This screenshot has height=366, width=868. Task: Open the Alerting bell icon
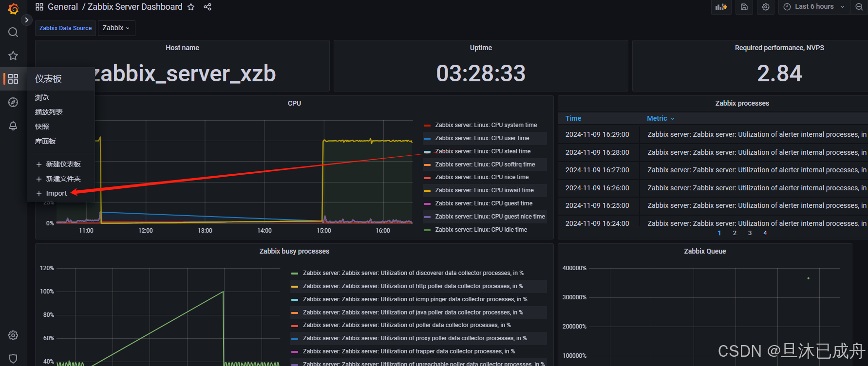(x=13, y=126)
